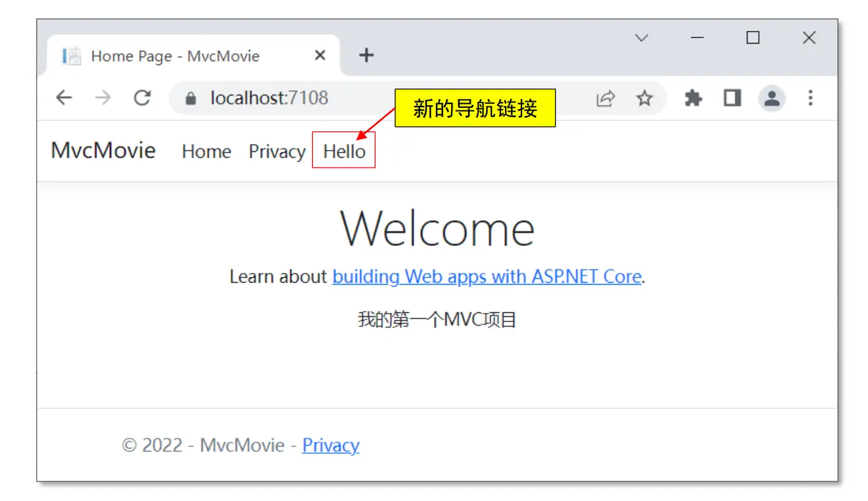
Task: Select the Home Page - MvcMovie tab
Action: point(193,56)
